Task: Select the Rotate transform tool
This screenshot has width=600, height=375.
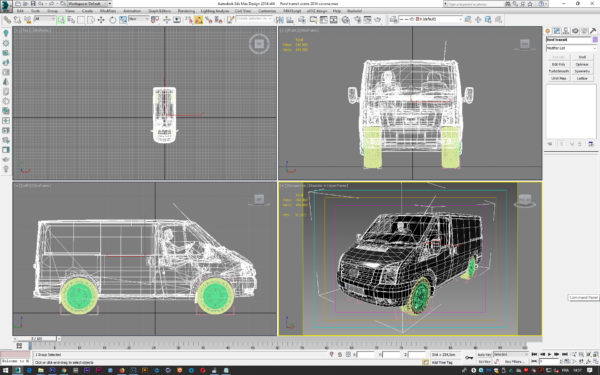Action: [112, 20]
